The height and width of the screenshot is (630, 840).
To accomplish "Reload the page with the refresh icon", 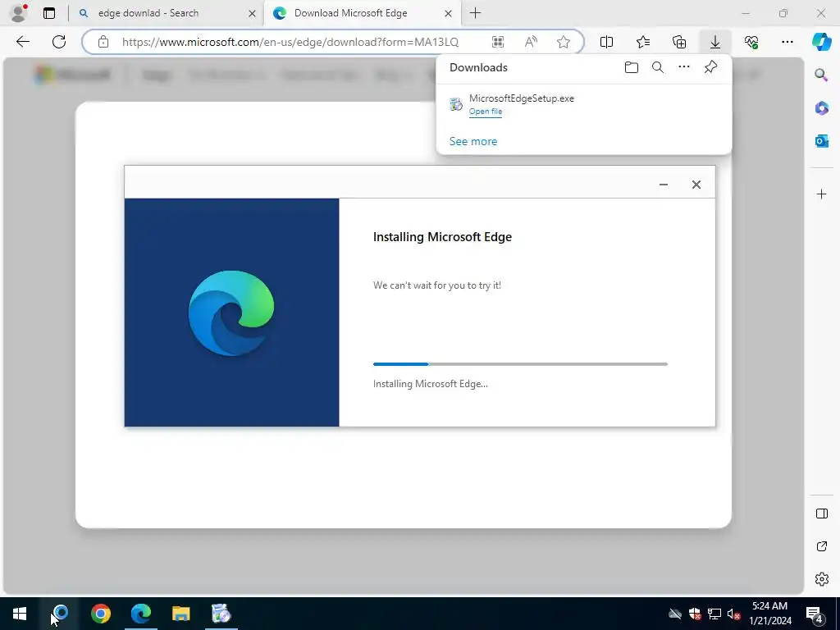I will [x=59, y=42].
